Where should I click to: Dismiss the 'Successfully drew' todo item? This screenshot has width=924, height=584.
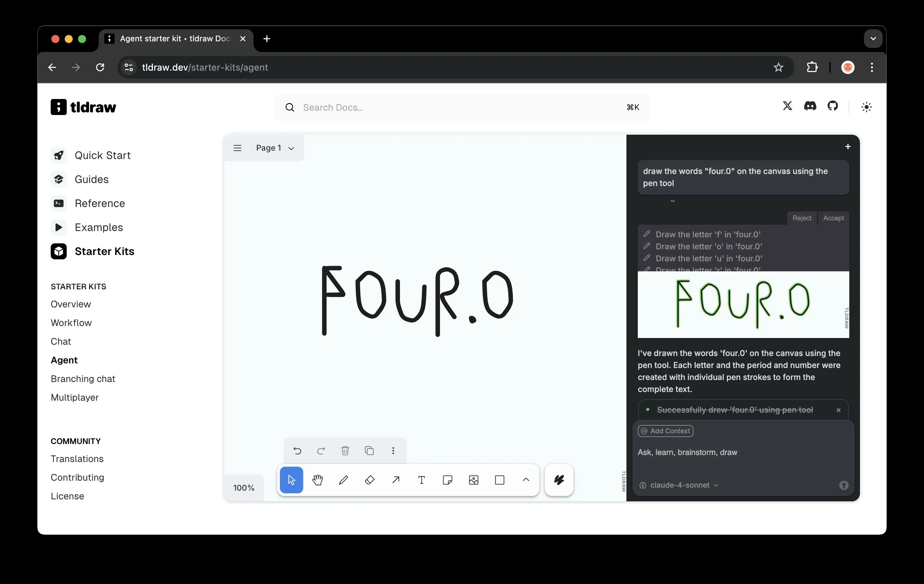[x=838, y=410]
